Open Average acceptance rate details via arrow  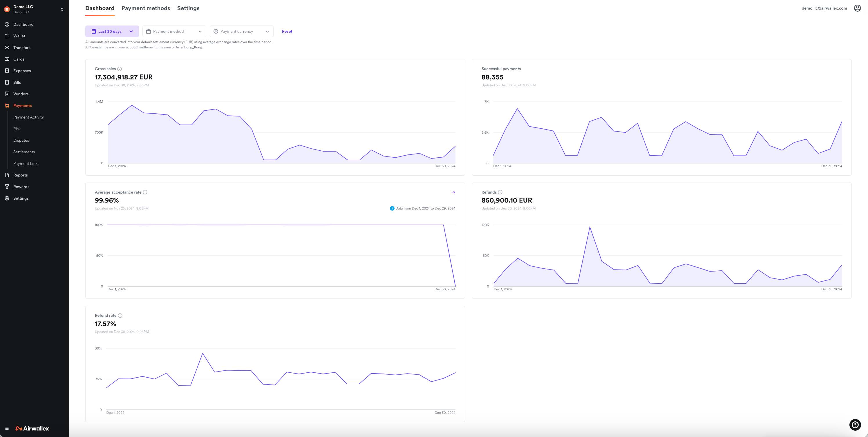coord(453,192)
